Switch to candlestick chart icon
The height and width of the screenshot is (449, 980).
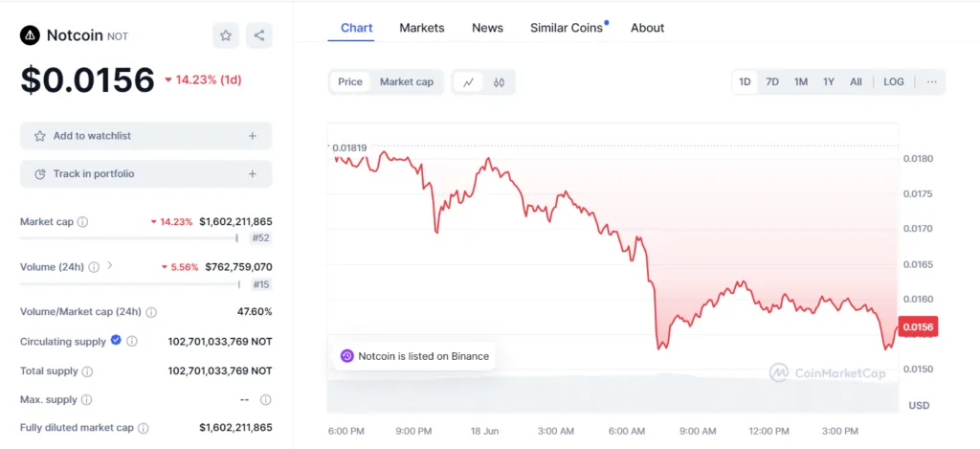[x=499, y=82]
